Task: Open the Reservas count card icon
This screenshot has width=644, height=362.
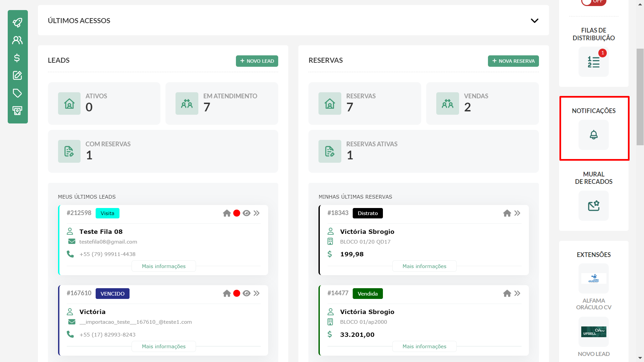Action: pyautogui.click(x=330, y=104)
